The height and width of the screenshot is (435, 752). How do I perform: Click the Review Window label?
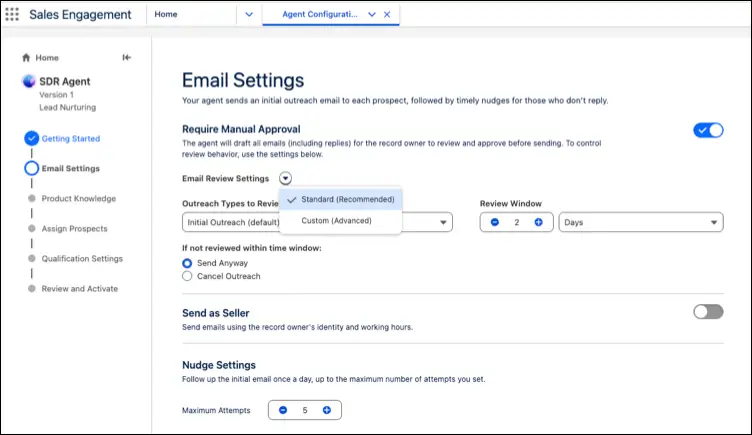click(511, 203)
